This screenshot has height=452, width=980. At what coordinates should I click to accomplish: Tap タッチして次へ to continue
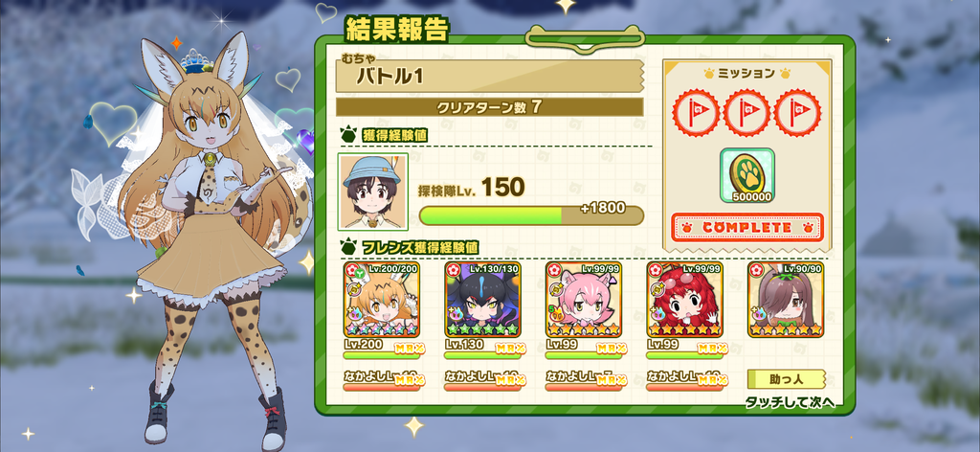790,402
